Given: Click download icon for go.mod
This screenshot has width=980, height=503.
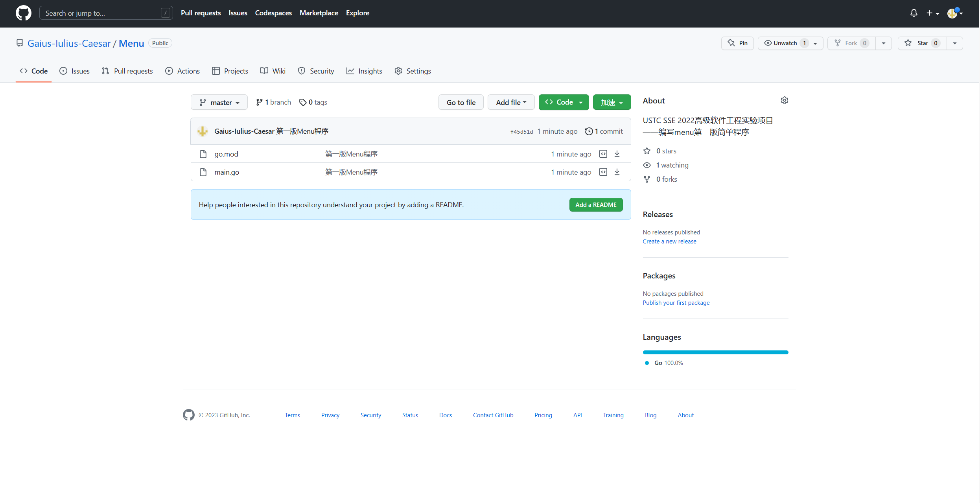Looking at the screenshot, I should [617, 154].
